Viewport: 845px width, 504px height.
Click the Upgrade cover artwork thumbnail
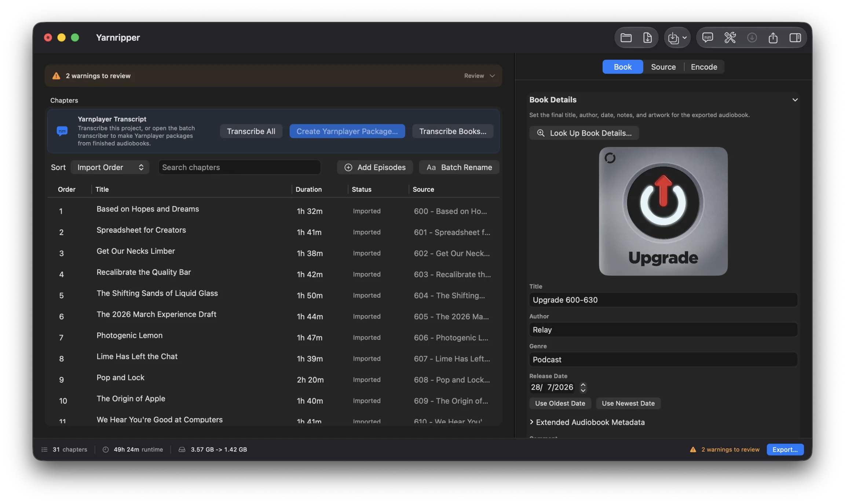pyautogui.click(x=663, y=211)
